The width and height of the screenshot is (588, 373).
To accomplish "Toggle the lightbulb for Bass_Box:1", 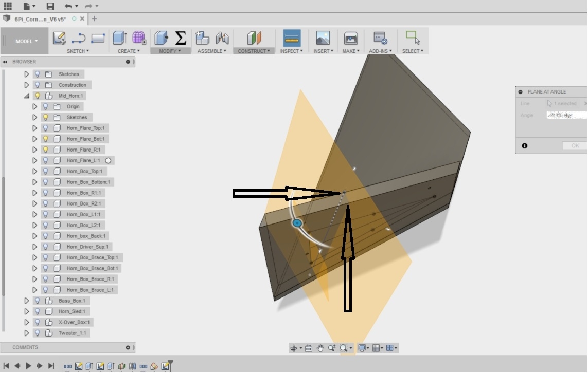I will pyautogui.click(x=37, y=301).
